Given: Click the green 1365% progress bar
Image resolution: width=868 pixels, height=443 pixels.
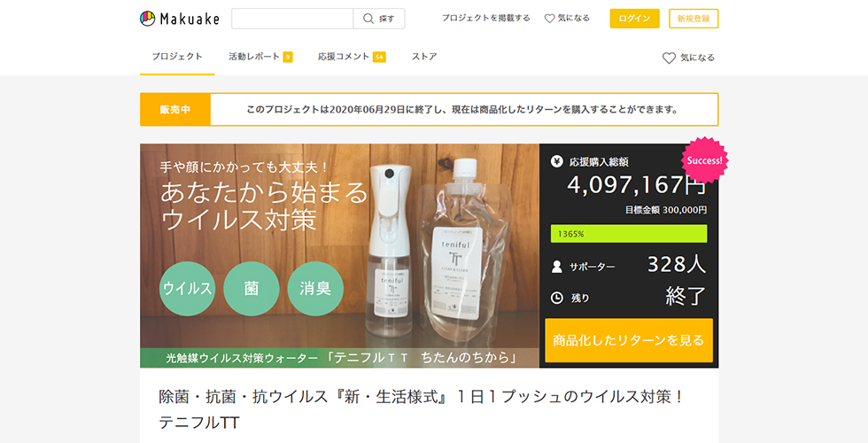Looking at the screenshot, I should [x=628, y=234].
